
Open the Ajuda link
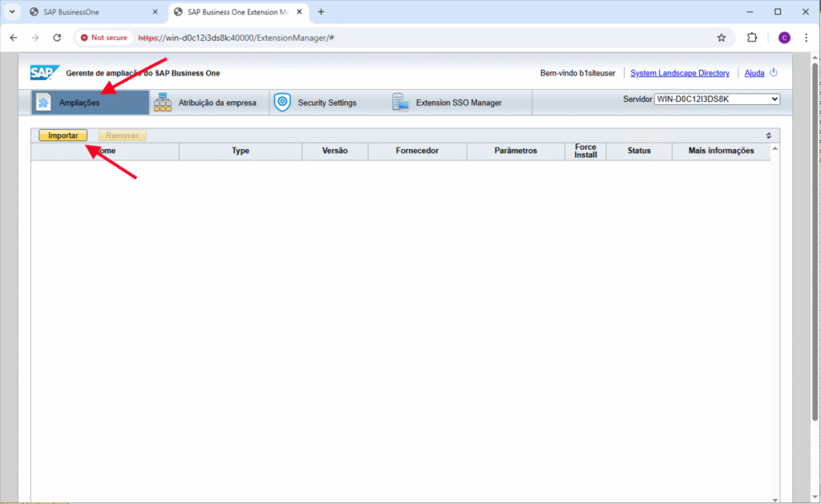click(x=754, y=73)
